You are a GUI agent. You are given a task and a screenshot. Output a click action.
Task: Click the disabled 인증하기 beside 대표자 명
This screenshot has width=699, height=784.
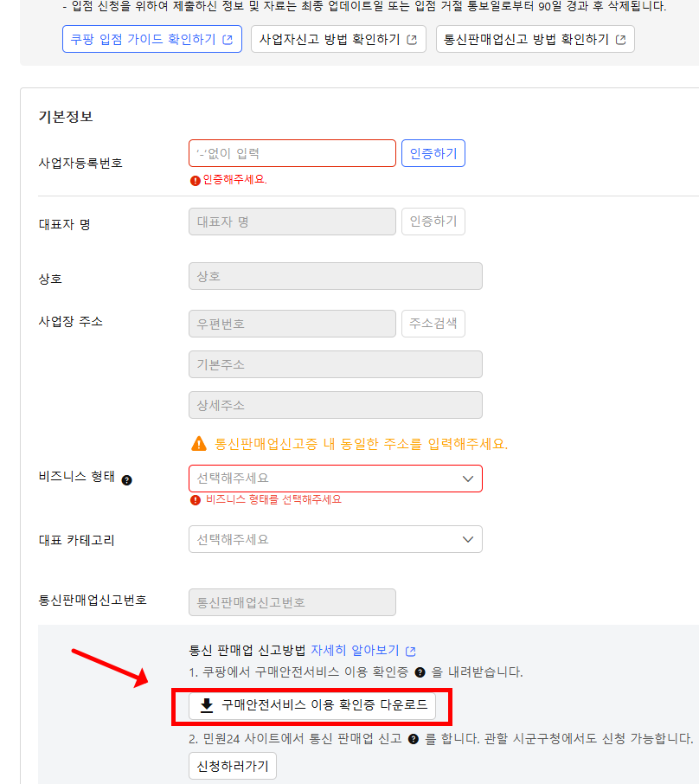pos(433,222)
